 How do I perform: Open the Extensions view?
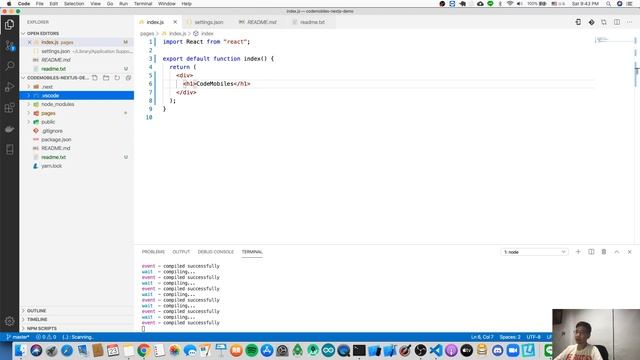(9, 108)
